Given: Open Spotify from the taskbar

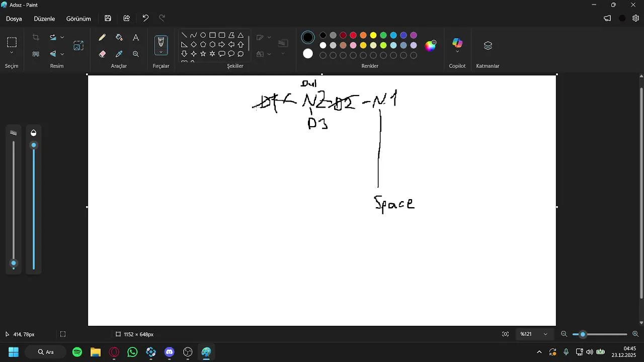Looking at the screenshot, I should pyautogui.click(x=77, y=352).
